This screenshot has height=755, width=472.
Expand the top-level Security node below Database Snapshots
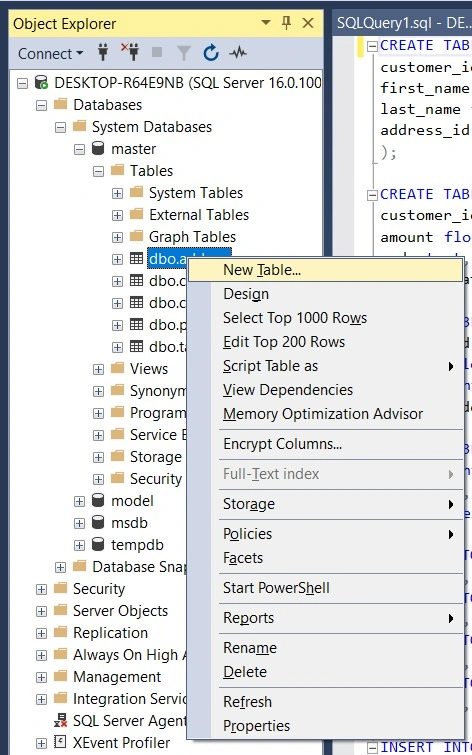42,589
